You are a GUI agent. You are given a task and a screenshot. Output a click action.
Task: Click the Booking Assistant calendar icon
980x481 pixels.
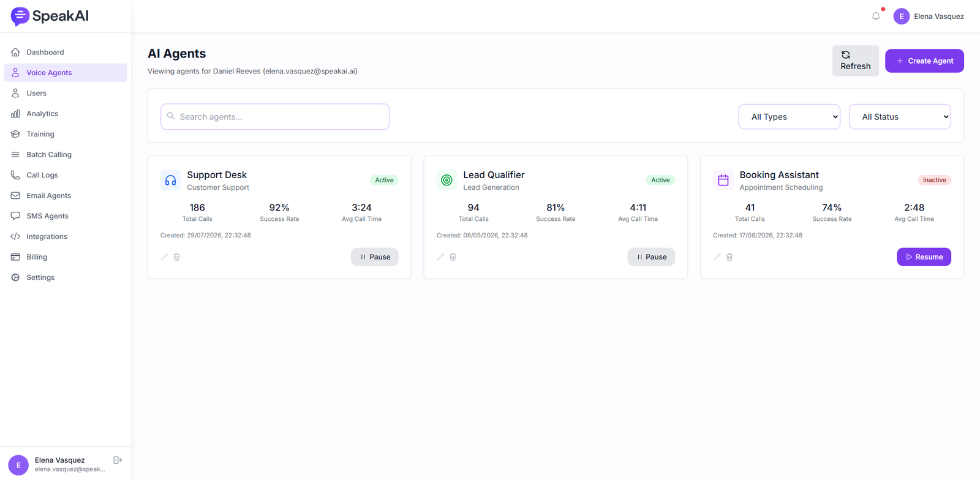[723, 180]
